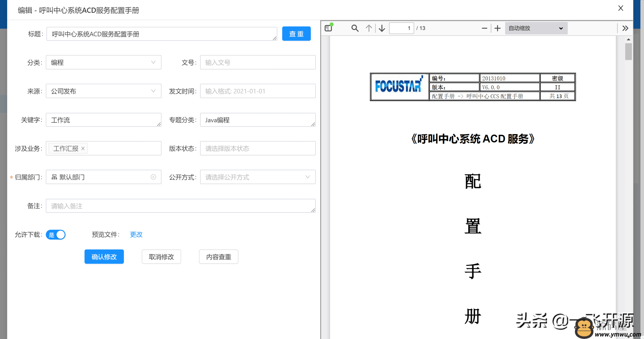Click the V6.0.0 version cell

click(509, 87)
